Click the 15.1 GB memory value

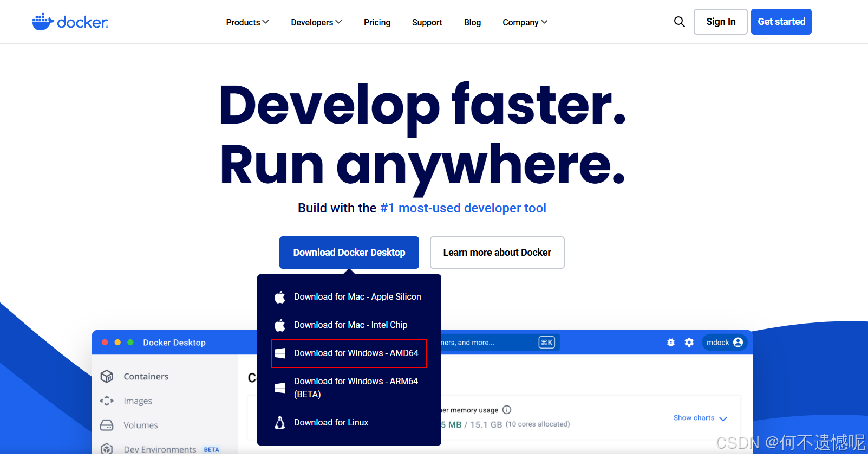486,424
